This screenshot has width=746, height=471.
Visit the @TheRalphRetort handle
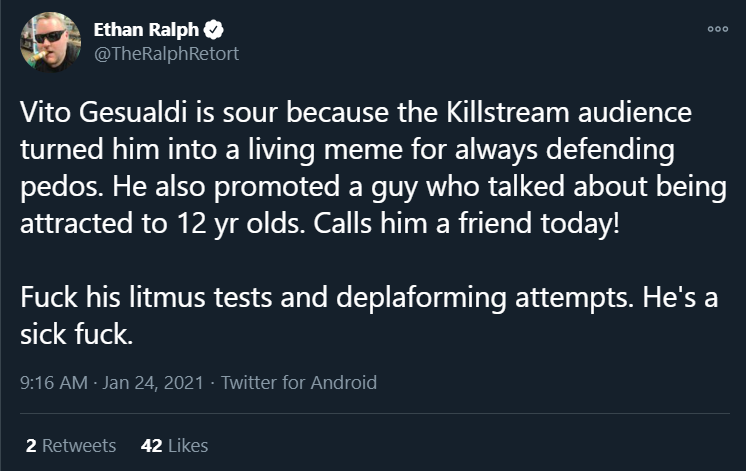point(167,54)
